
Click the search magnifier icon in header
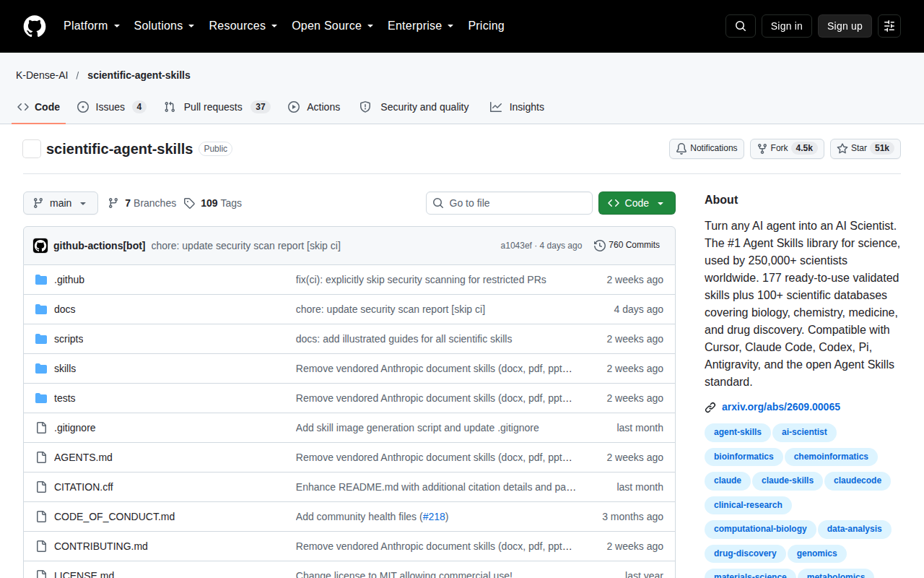741,26
